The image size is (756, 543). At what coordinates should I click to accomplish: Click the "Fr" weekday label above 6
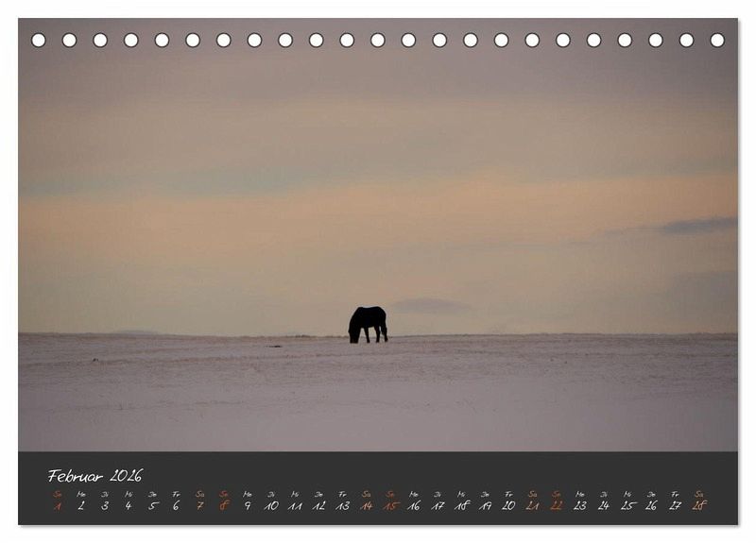(x=176, y=494)
